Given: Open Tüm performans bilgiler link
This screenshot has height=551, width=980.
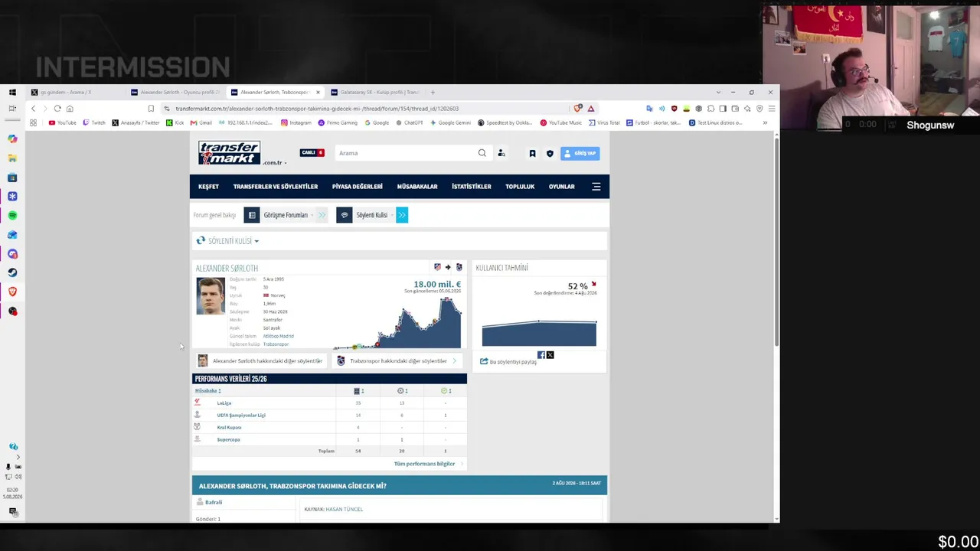Looking at the screenshot, I should pos(424,464).
